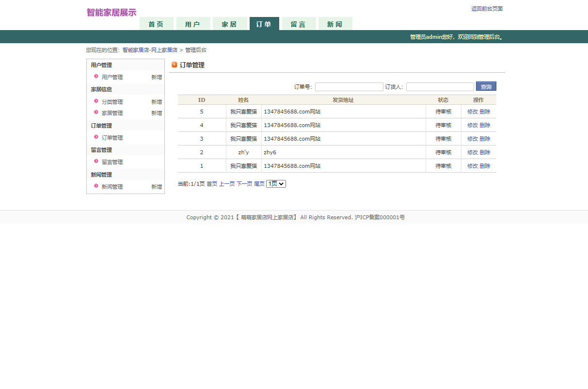
Task: Click the 订单号 input field
Action: tap(349, 86)
